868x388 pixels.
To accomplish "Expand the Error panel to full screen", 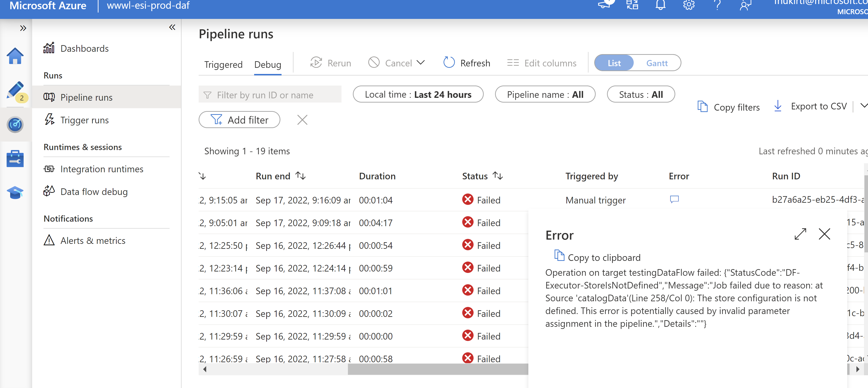I will point(801,234).
